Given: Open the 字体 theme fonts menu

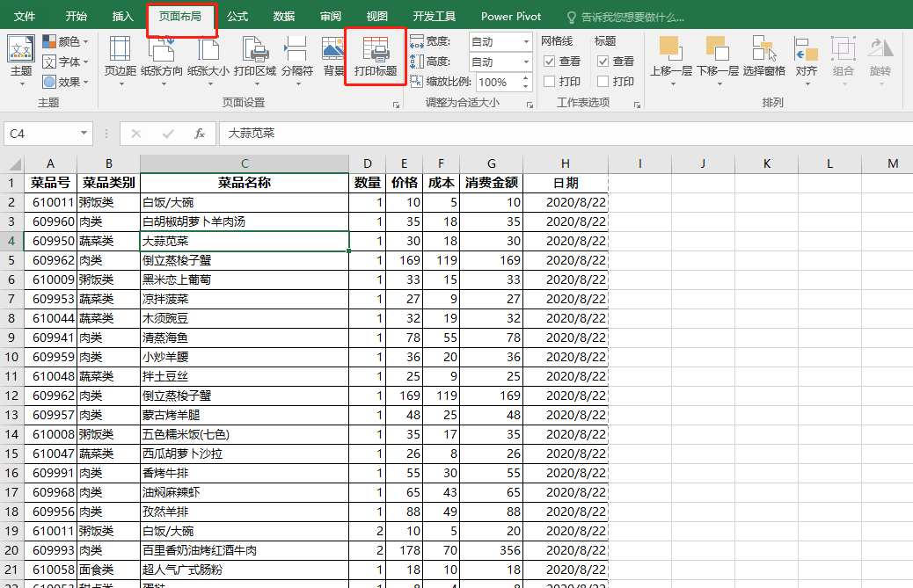Looking at the screenshot, I should 65,62.
